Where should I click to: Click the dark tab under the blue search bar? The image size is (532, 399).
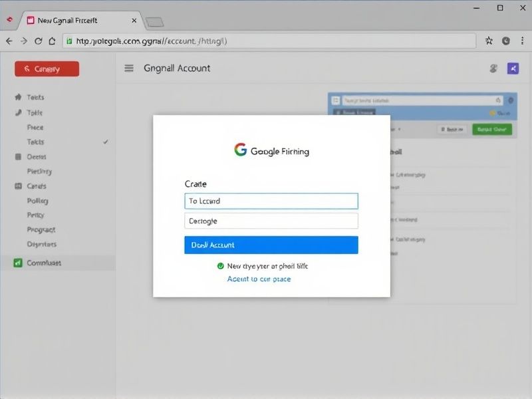354,112
